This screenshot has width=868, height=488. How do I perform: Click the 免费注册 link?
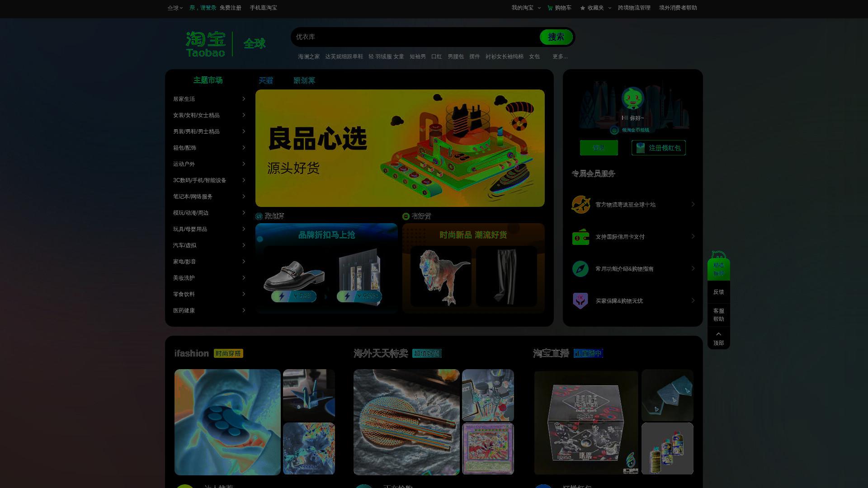pyautogui.click(x=231, y=8)
